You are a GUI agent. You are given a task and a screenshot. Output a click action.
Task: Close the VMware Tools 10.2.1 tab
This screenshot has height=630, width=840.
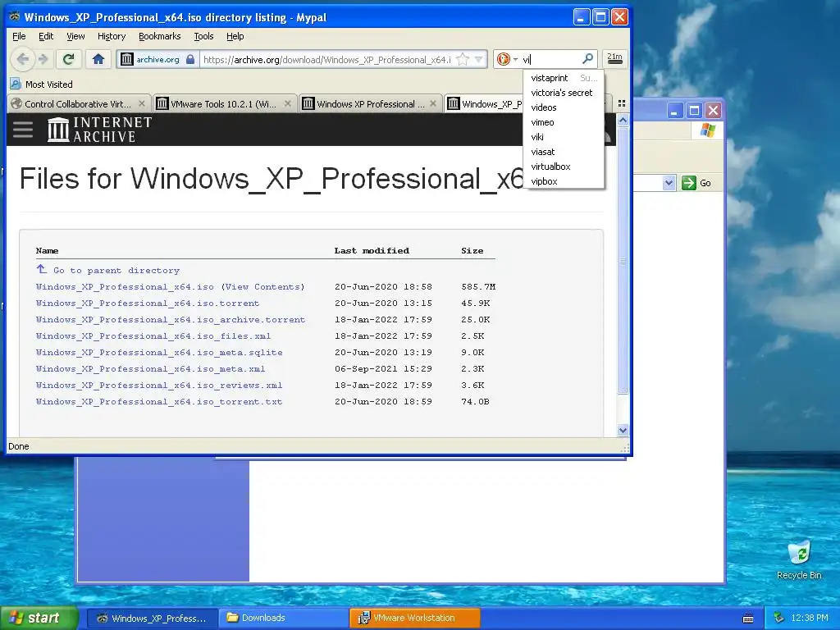(288, 104)
